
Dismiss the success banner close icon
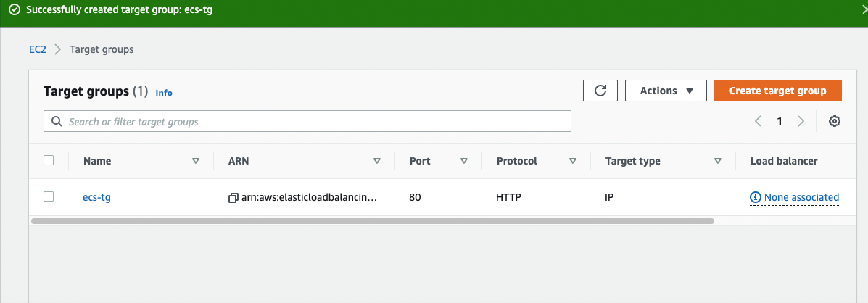point(864,10)
